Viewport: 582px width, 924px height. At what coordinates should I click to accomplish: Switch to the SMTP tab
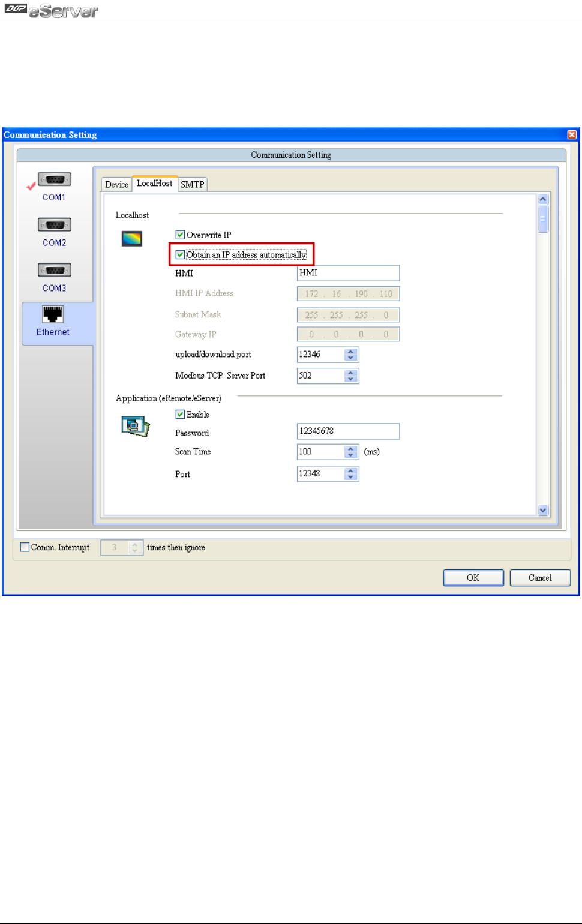pyautogui.click(x=193, y=185)
